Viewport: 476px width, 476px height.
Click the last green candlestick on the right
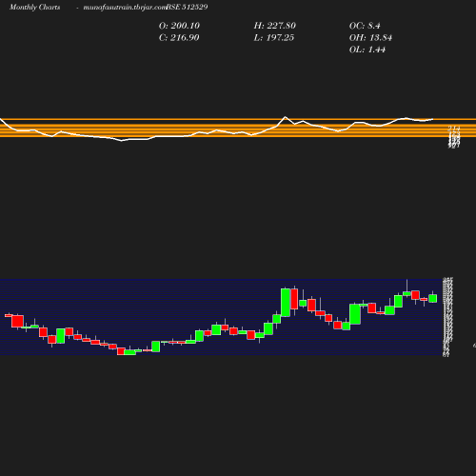coord(433,298)
